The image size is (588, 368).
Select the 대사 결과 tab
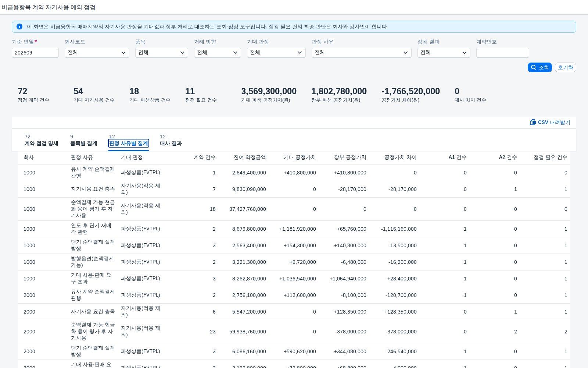[171, 143]
